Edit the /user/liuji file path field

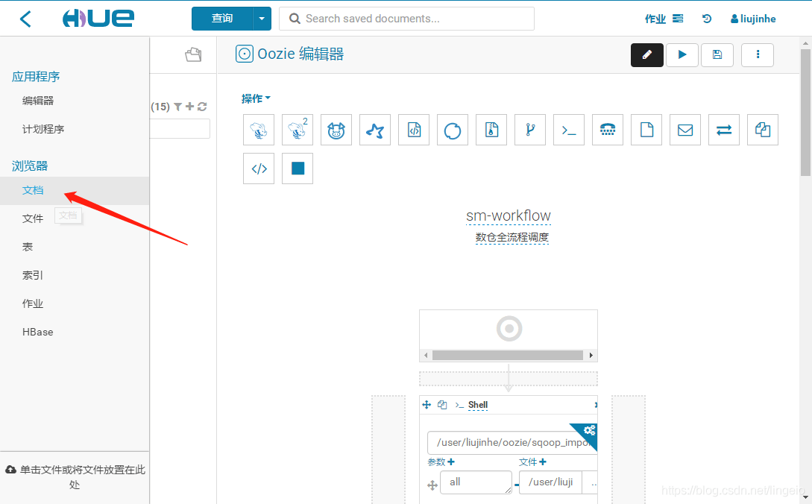pyautogui.click(x=550, y=482)
